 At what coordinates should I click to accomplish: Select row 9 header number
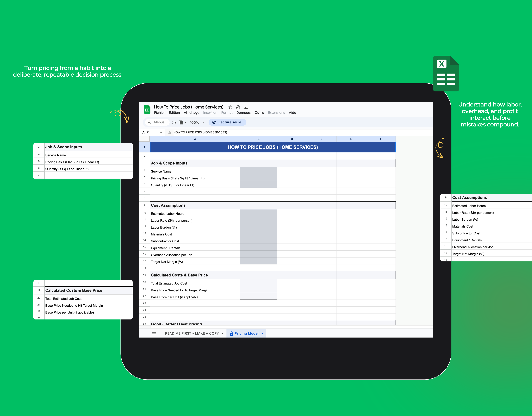pos(144,205)
